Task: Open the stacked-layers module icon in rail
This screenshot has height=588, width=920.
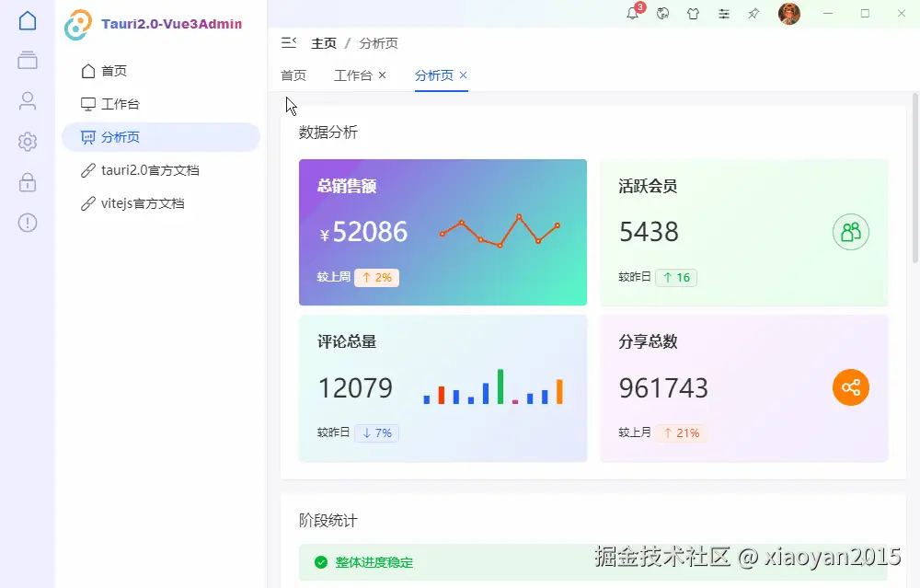Action: [28, 60]
